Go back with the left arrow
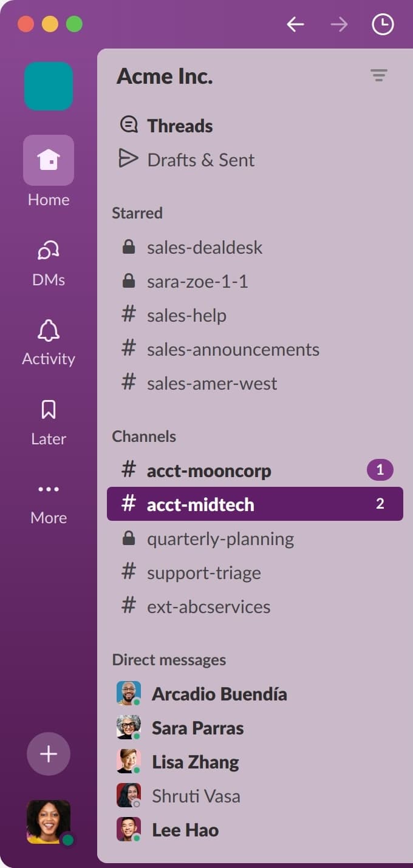This screenshot has height=868, width=413. tap(295, 24)
